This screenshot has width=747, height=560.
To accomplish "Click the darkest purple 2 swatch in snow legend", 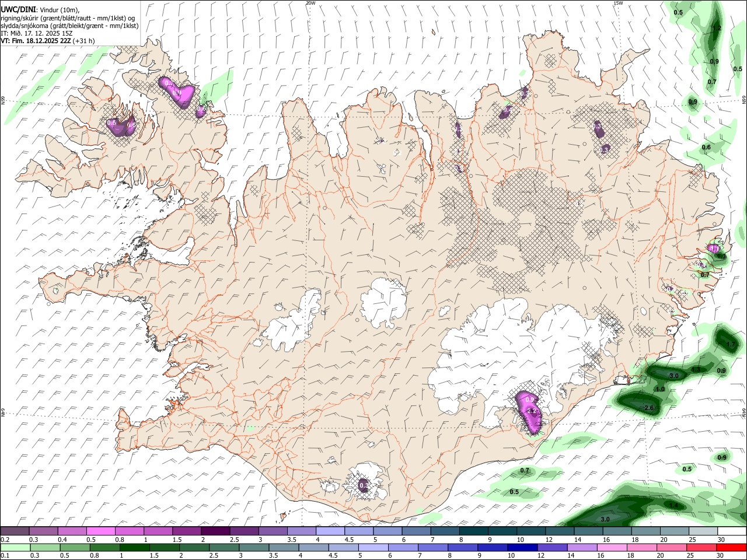I will (x=215, y=531).
